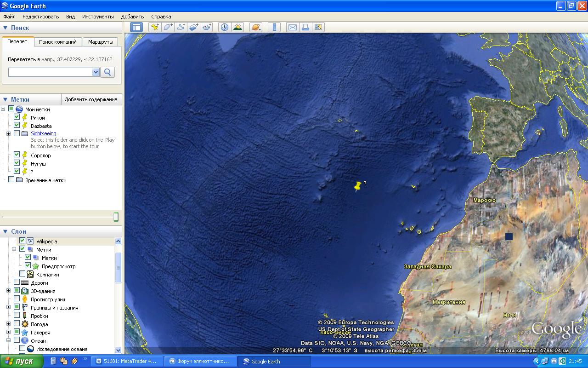Expand the Sightseeing folder node
This screenshot has width=588, height=368.
pos(8,133)
